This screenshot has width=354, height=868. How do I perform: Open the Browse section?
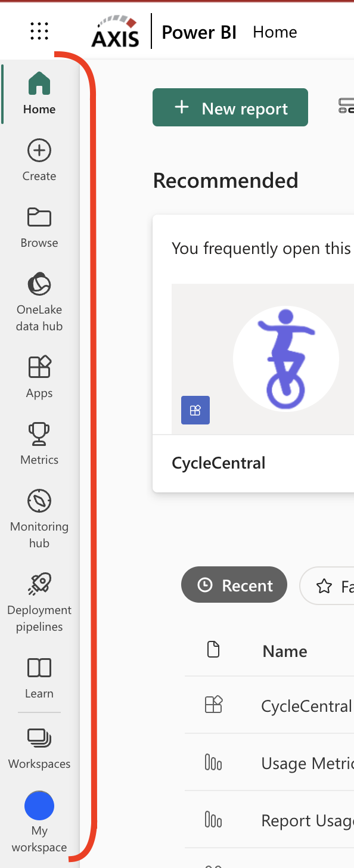click(x=39, y=217)
